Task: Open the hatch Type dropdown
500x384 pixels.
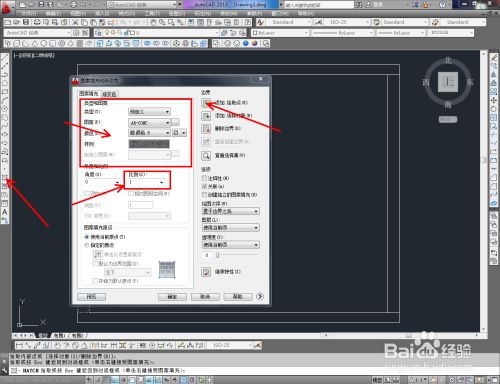Action: [149, 112]
